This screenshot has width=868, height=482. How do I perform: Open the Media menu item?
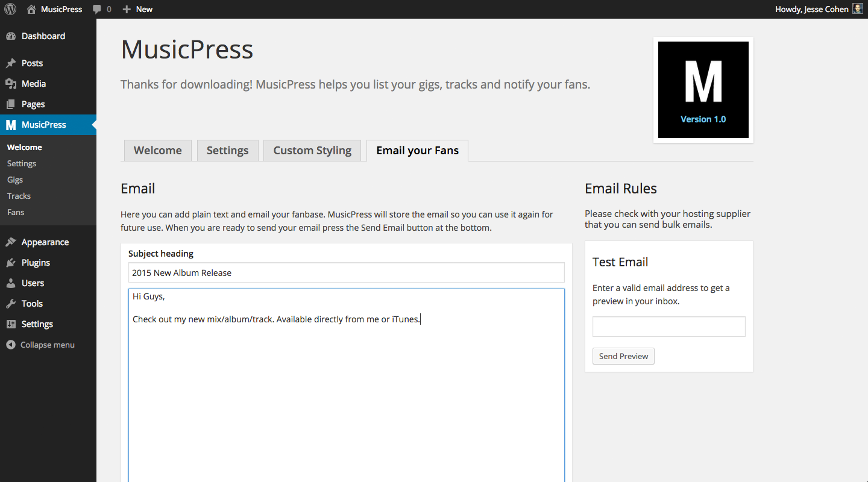click(48, 84)
